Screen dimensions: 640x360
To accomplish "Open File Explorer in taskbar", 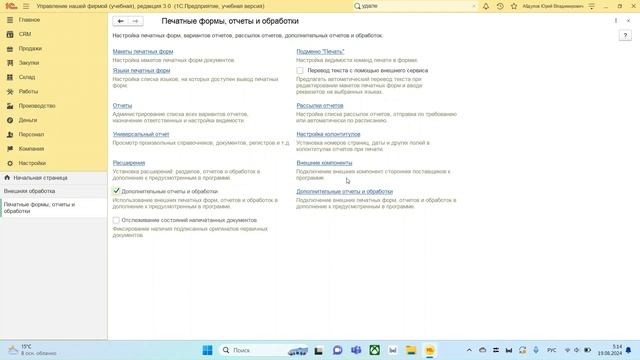I will point(411,350).
